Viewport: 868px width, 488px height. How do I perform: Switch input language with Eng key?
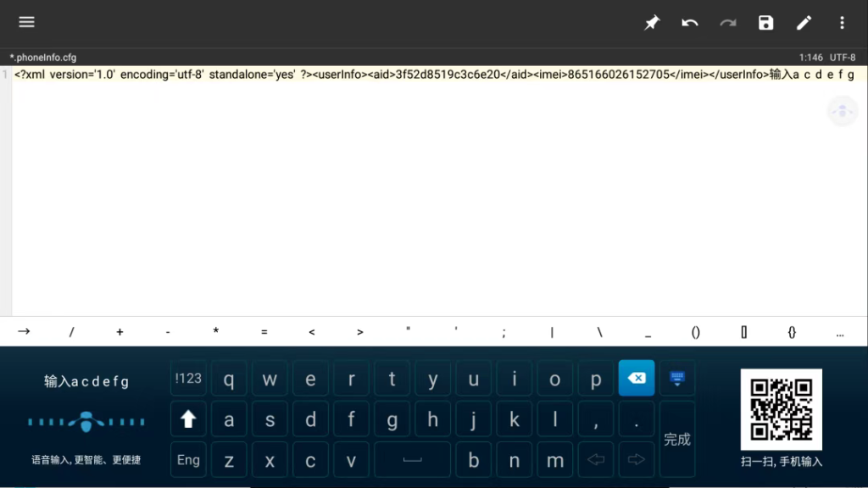point(188,460)
